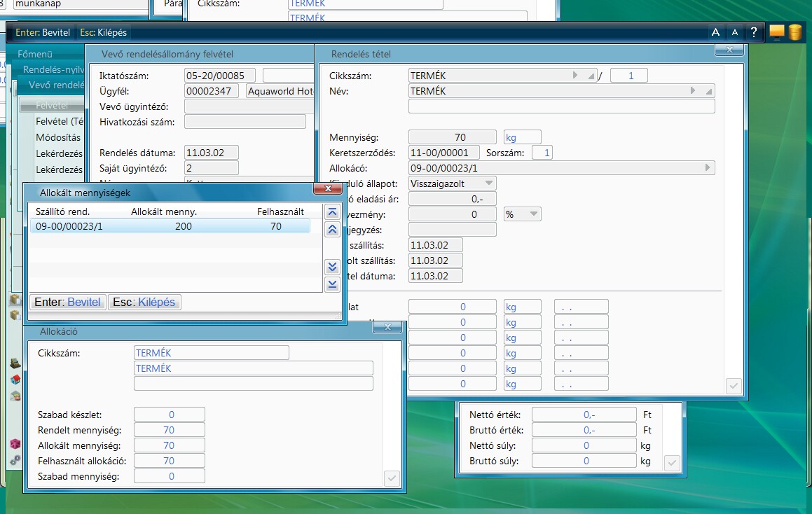Screen dimensions: 812x514
Task: Click checkmark in Rendelés tétel panel
Action: 734,386
